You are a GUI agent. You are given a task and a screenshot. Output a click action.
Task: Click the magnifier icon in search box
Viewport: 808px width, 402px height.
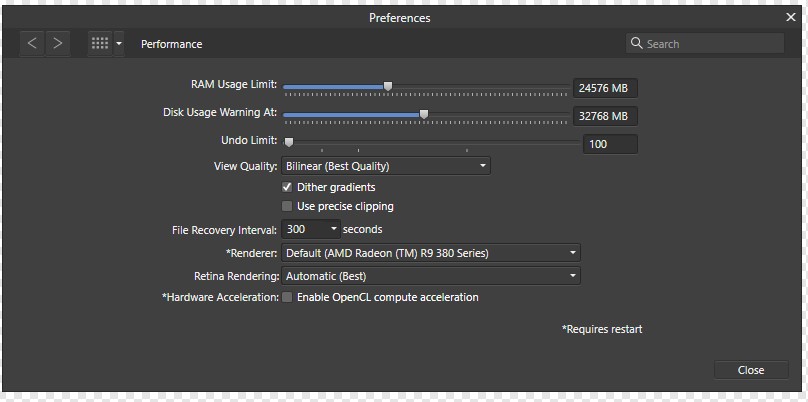coord(636,43)
